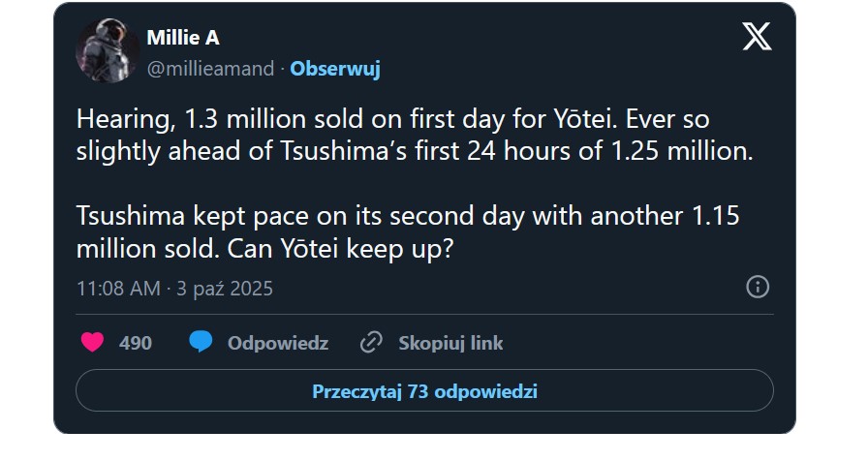Click the X logo icon

757,37
